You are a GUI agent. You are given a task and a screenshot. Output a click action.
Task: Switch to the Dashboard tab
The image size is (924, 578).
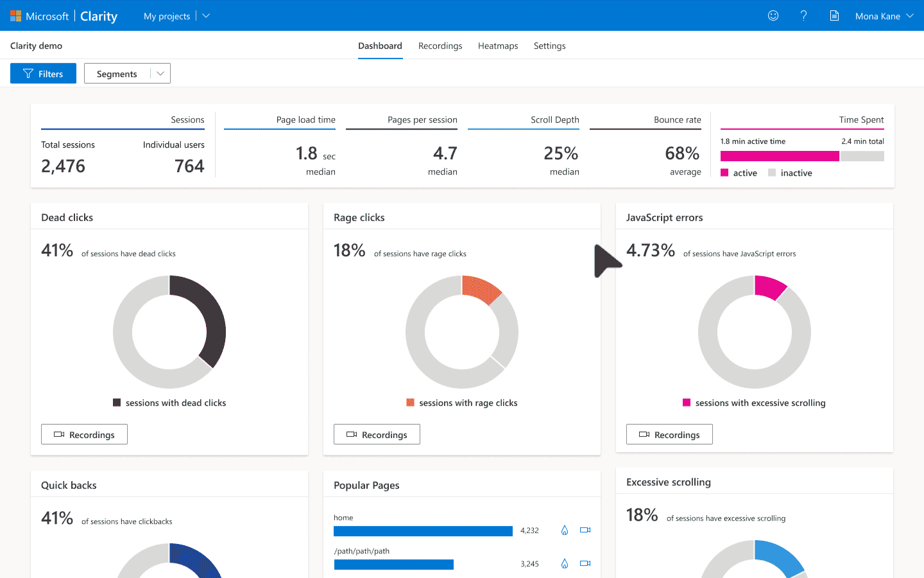coord(381,46)
